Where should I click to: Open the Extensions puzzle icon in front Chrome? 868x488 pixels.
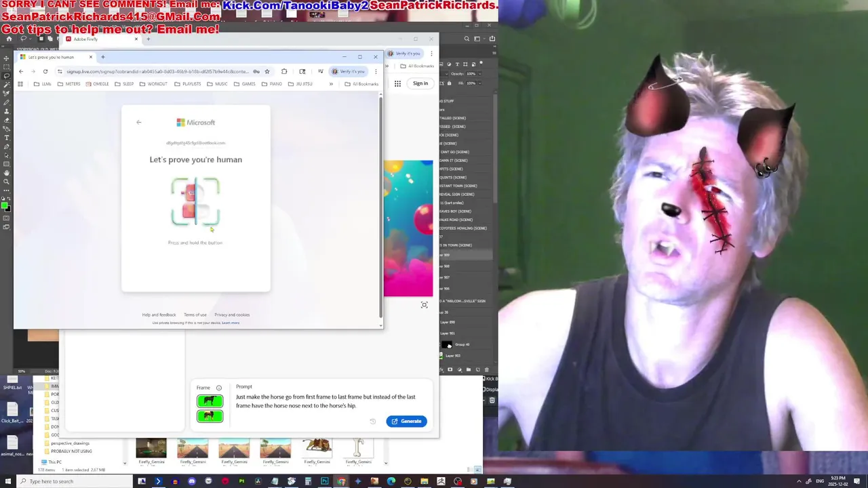pos(284,71)
